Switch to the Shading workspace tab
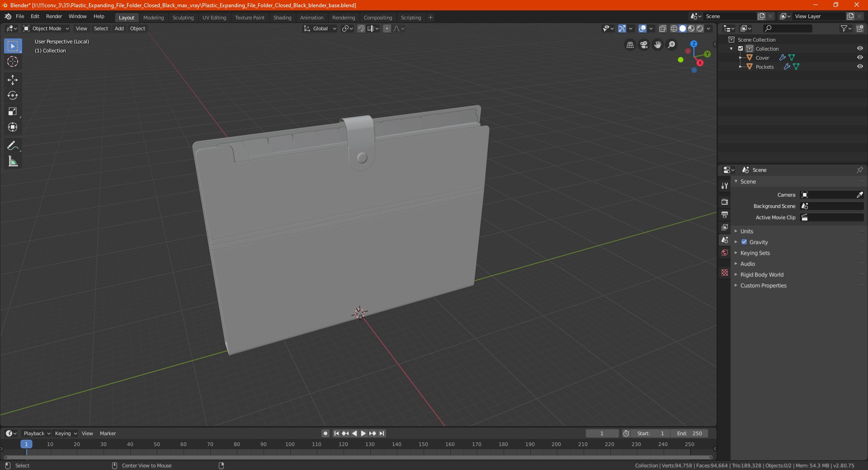This screenshot has height=470, width=868. (282, 18)
